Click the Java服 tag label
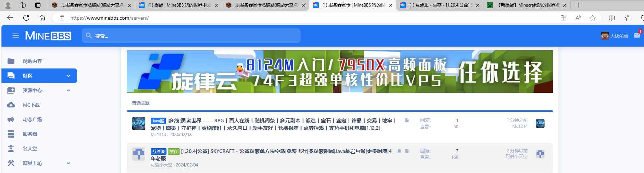This screenshot has width=644, height=173. 158,121
